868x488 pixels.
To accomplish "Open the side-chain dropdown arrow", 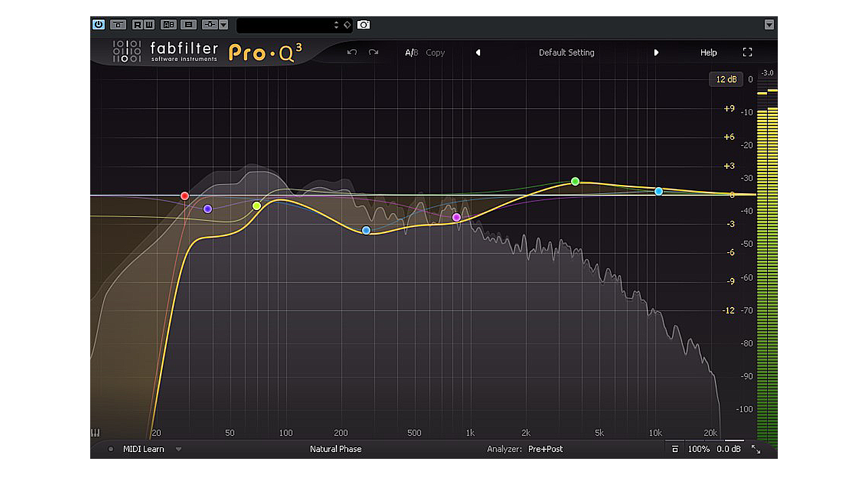I will pos(223,24).
